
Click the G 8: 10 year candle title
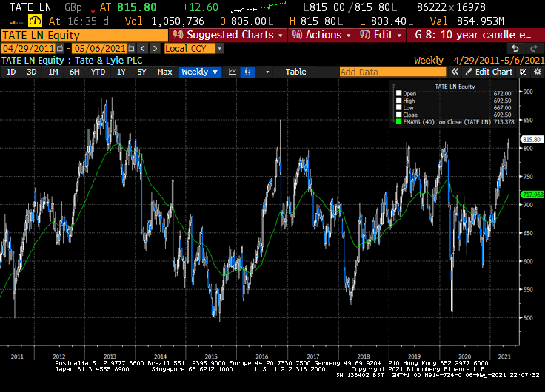(473, 35)
